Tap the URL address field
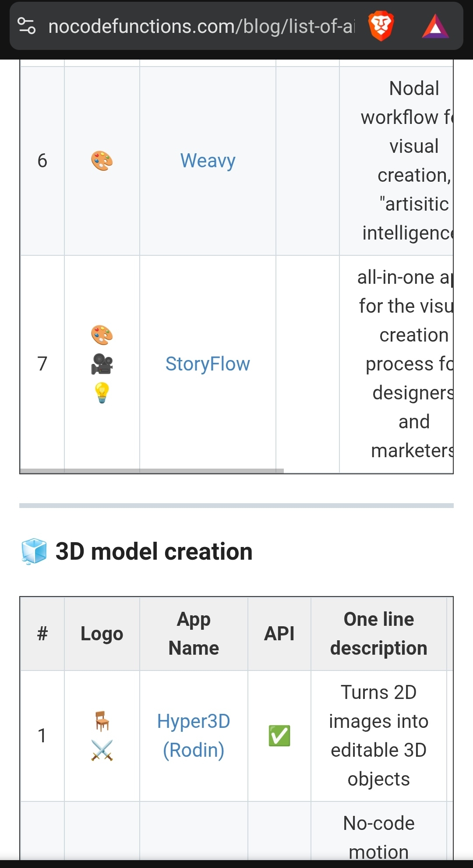Screen dimensions: 473x868 coord(201,26)
